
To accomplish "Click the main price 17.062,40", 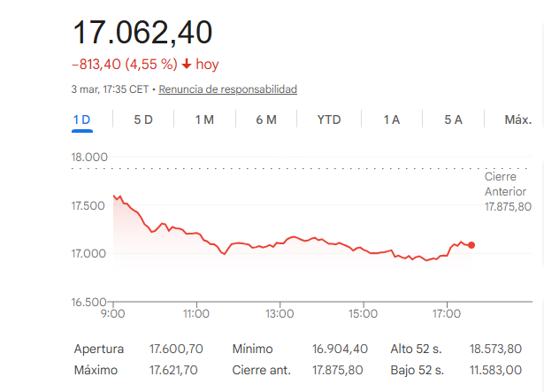I will pos(142,33).
